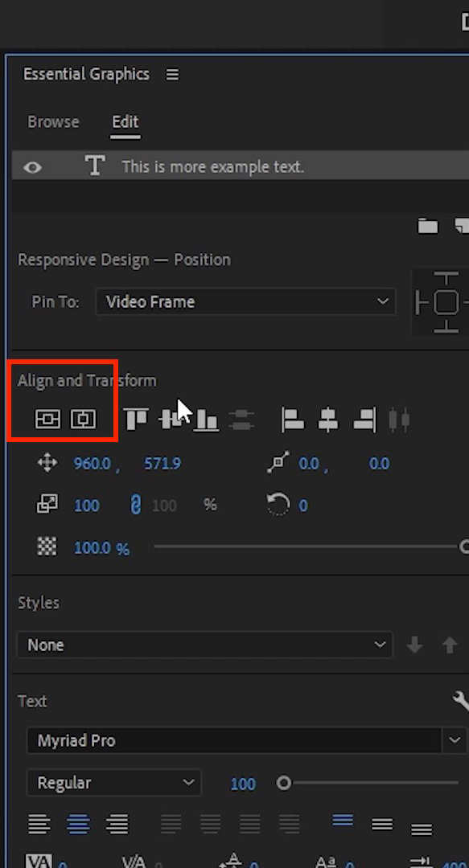
Task: Click the justify last left button
Action: click(171, 825)
